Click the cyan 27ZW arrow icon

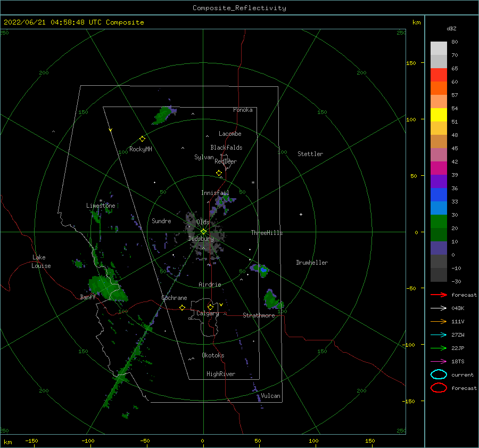pos(439,335)
